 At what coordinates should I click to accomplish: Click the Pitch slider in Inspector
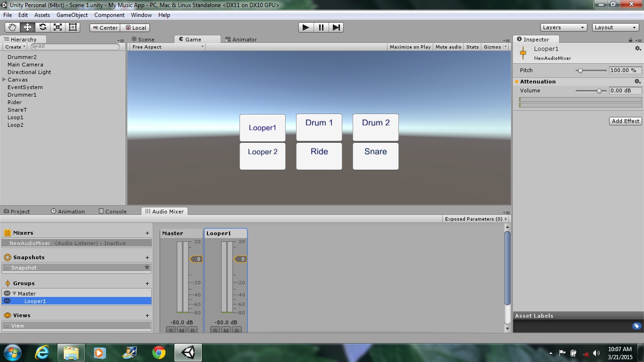click(591, 70)
